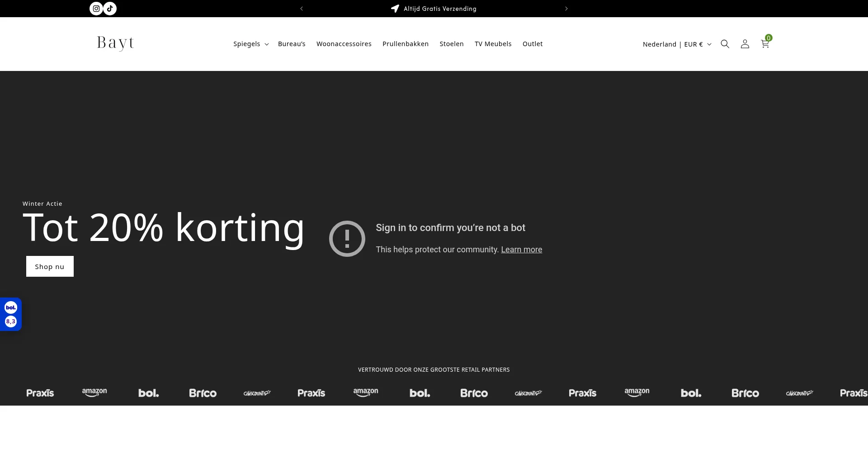Viewport: 868px width, 449px height.
Task: Show next announcement with right arrow
Action: point(566,9)
